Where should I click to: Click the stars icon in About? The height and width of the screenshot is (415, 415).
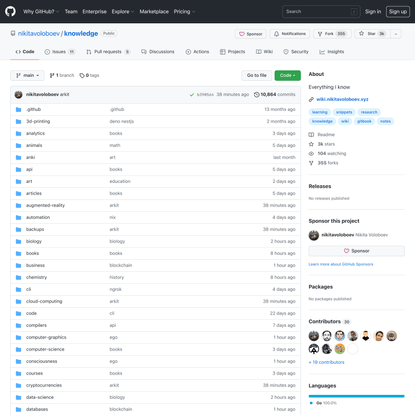tap(311, 144)
